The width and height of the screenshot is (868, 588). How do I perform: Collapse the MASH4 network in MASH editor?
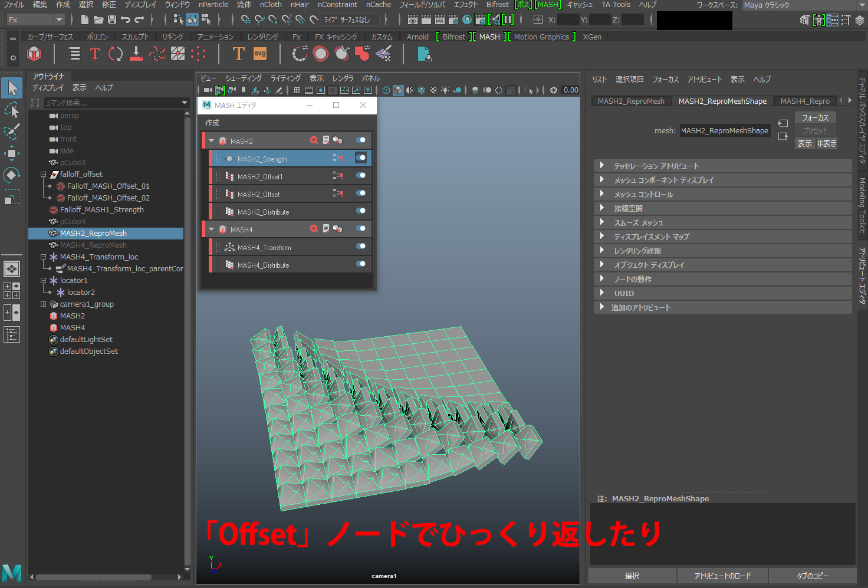pyautogui.click(x=211, y=229)
